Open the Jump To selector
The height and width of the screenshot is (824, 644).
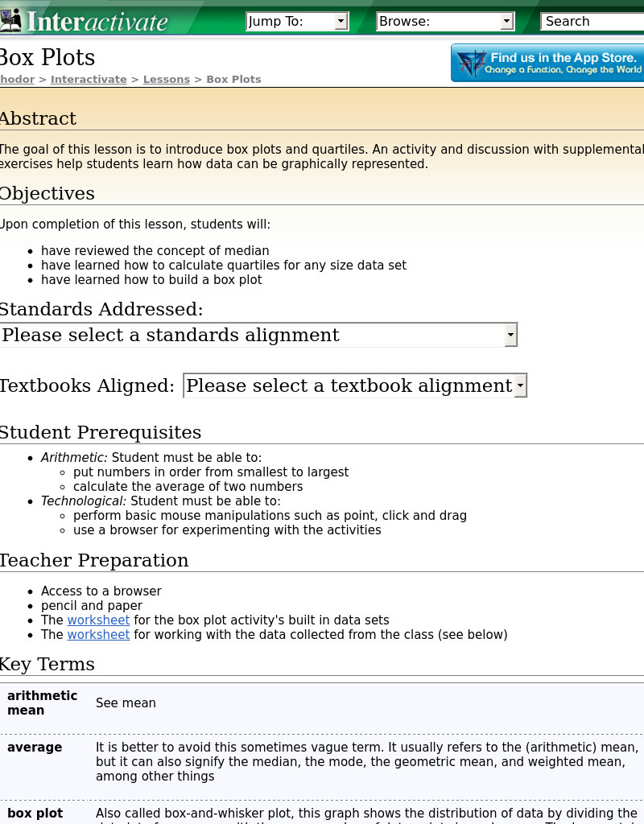click(298, 21)
